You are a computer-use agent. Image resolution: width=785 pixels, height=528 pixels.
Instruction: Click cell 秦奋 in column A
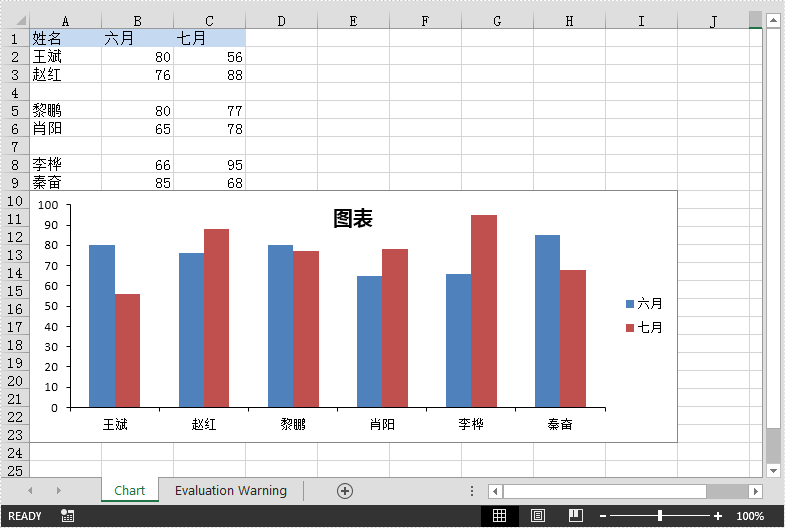tap(66, 182)
